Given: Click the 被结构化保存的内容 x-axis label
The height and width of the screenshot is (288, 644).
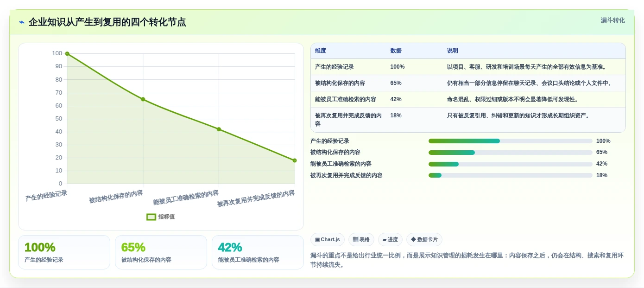Looking at the screenshot, I should (x=116, y=196).
